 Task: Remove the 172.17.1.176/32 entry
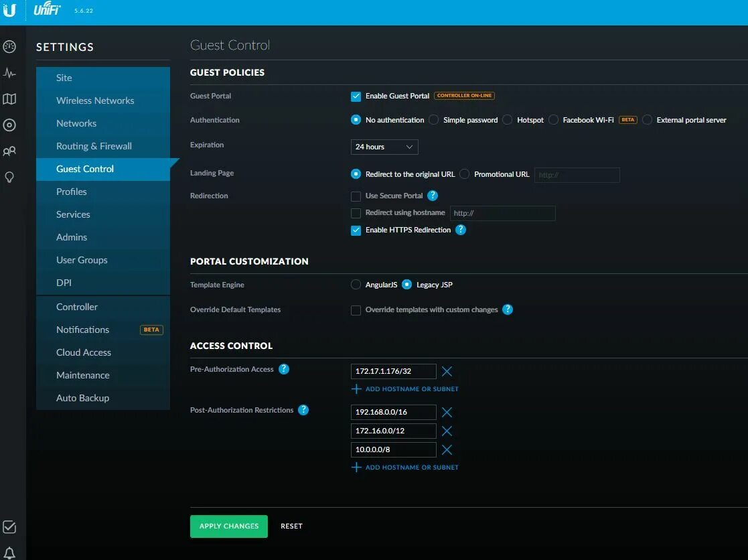447,372
